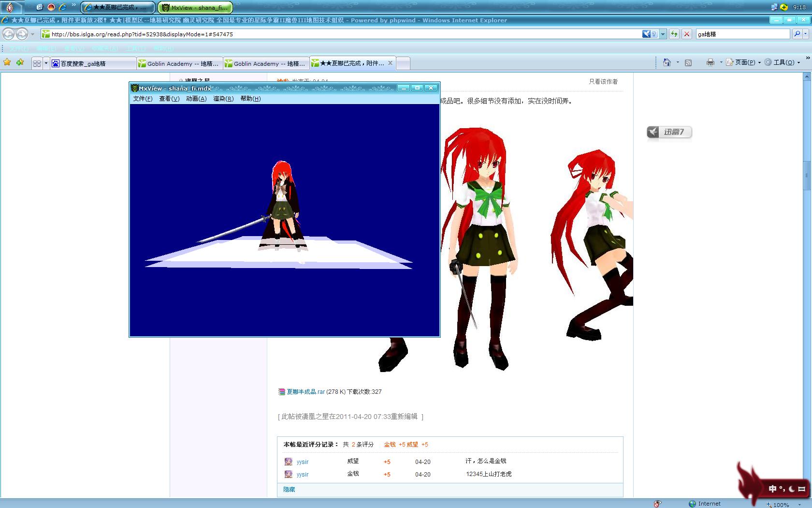Open MxView 帮助(H) menu

[250, 99]
